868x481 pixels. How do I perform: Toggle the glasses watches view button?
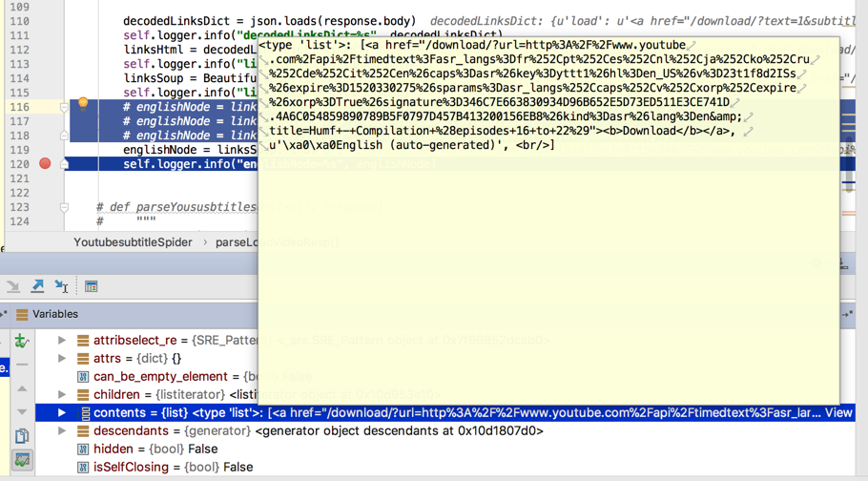22,460
